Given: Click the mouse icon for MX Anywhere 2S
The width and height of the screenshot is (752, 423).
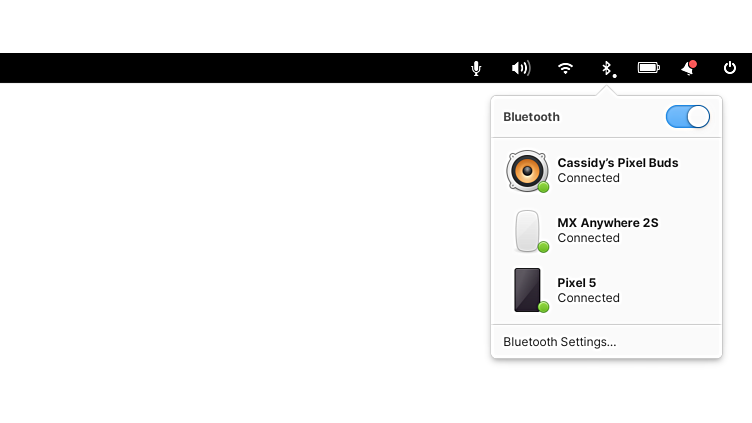Looking at the screenshot, I should [528, 231].
